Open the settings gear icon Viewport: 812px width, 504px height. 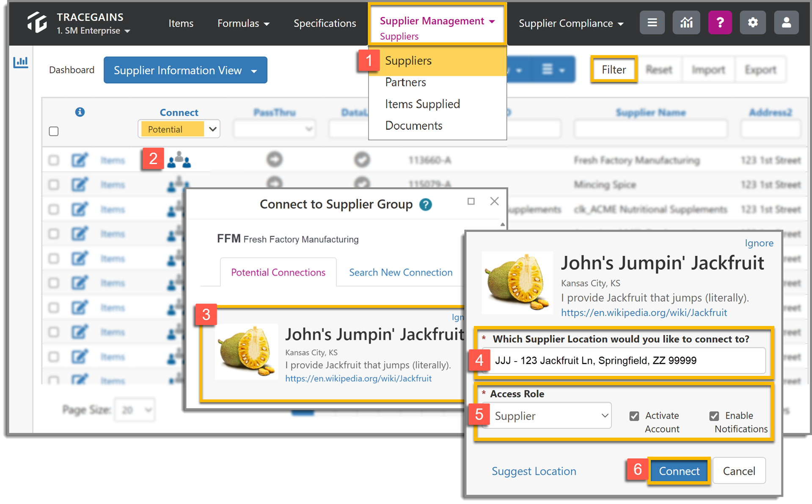coord(752,22)
